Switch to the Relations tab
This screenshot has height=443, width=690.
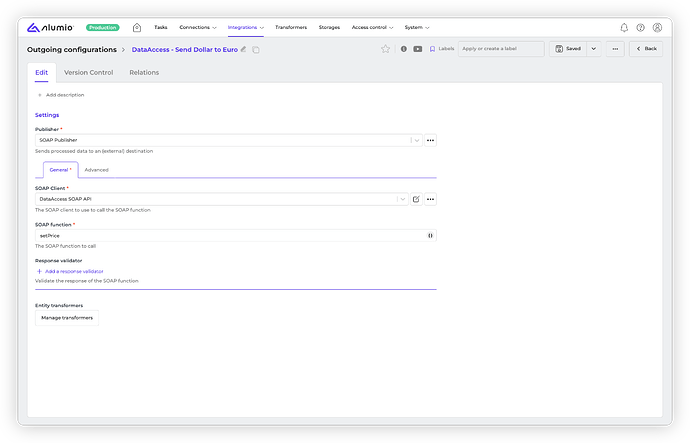tap(144, 73)
